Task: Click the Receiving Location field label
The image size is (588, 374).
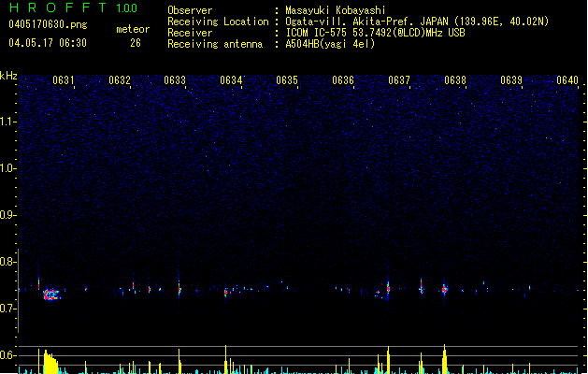Action: [218, 22]
